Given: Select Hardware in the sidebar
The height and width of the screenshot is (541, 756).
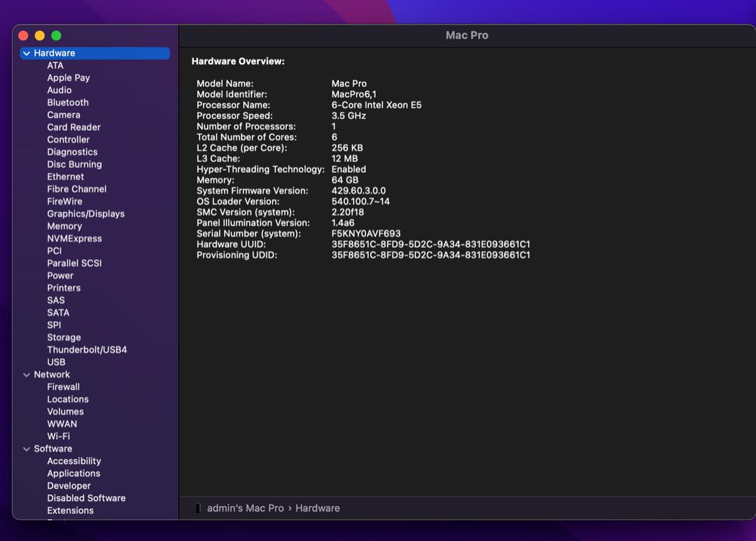Looking at the screenshot, I should pyautogui.click(x=95, y=53).
